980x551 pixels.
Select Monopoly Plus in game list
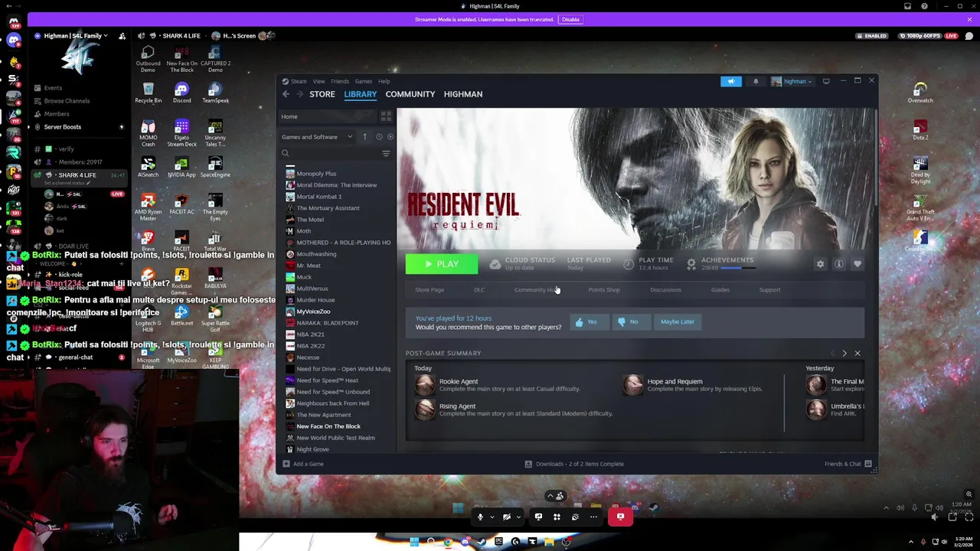[x=316, y=174]
